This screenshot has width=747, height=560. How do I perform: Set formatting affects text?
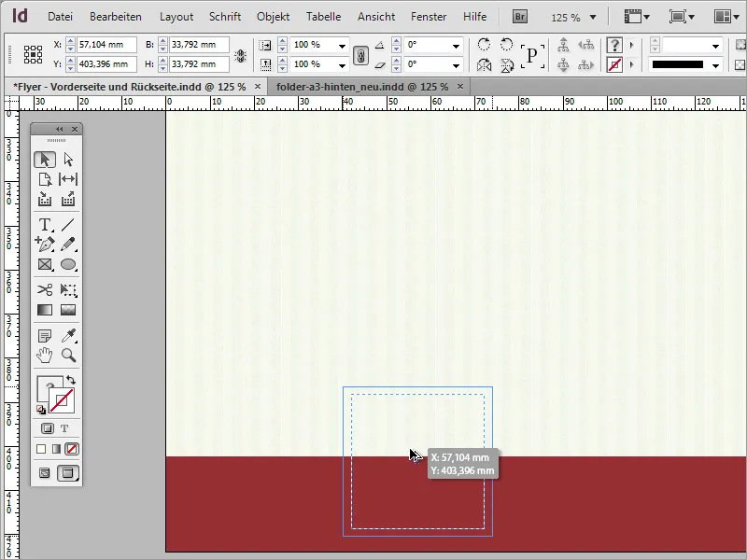64,428
